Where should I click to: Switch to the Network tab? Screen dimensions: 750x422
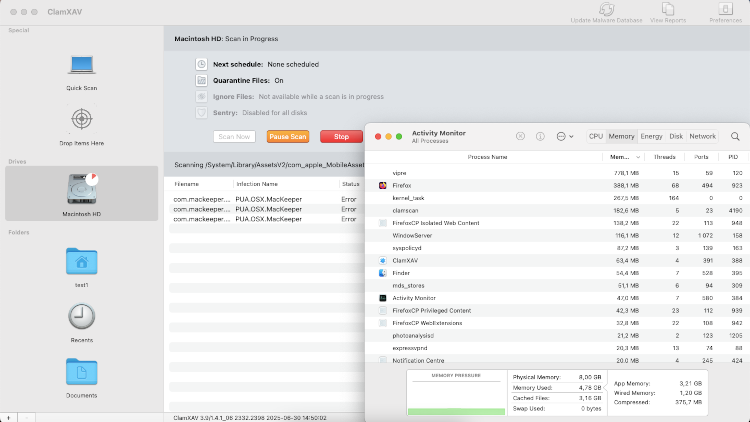coord(702,136)
